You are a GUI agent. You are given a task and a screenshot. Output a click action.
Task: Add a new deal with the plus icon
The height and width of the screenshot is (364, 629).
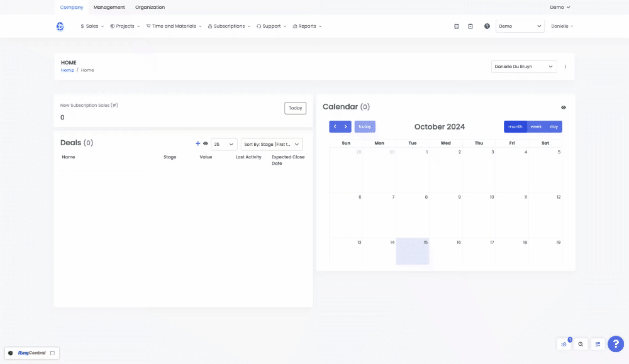click(198, 144)
